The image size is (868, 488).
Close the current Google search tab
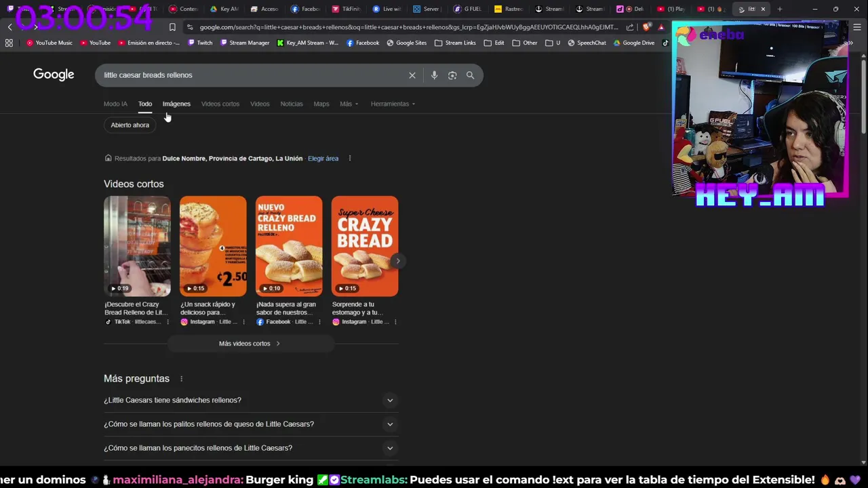click(763, 9)
